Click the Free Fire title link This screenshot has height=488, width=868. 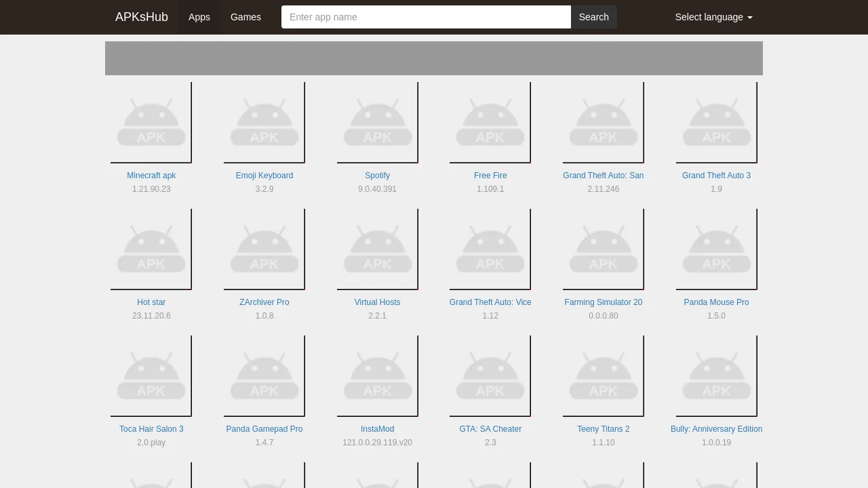490,176
